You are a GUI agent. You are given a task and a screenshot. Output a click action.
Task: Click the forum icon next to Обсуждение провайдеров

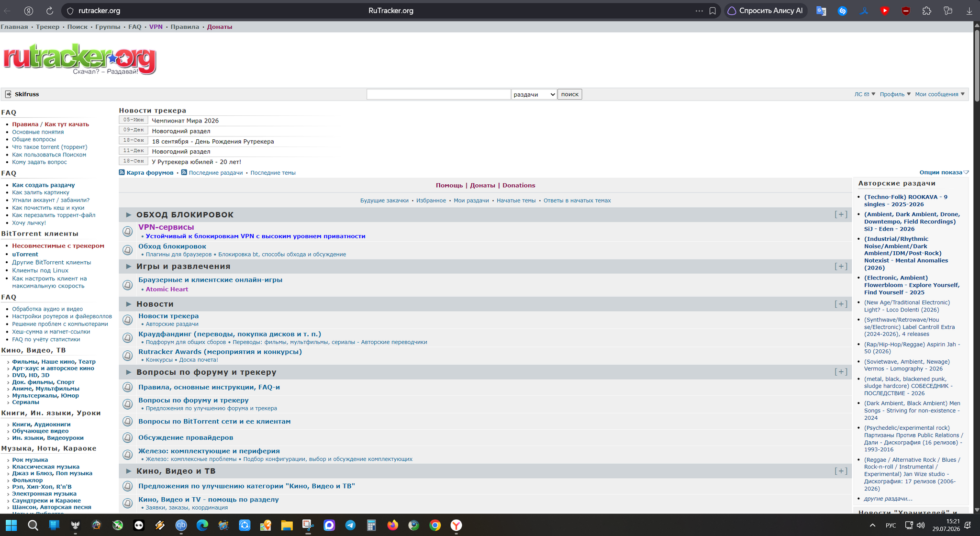click(127, 437)
